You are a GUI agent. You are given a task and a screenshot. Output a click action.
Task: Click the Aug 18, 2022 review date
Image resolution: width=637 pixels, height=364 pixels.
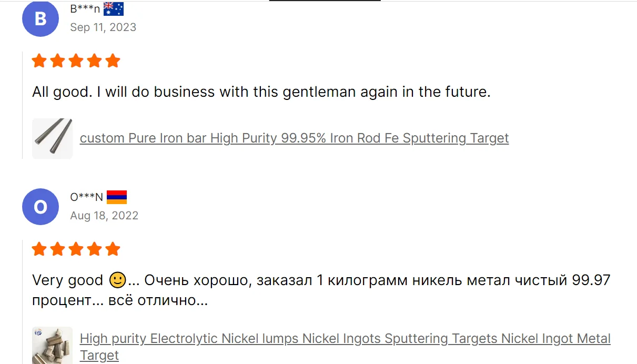tap(104, 216)
